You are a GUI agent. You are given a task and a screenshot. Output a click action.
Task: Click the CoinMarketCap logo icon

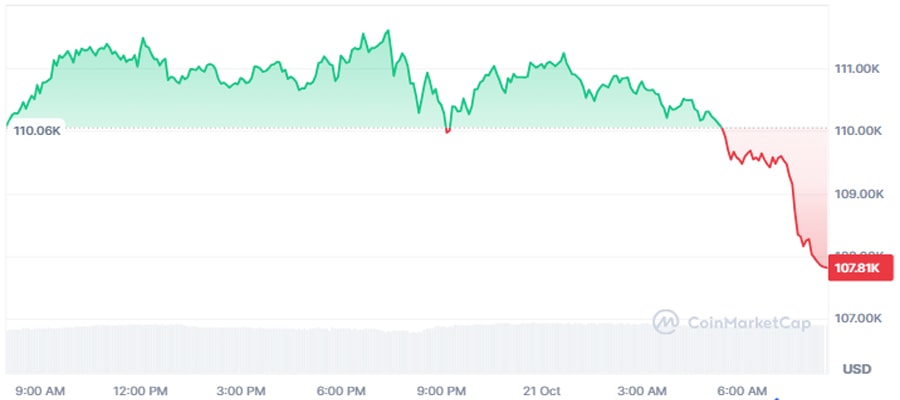coord(666,321)
